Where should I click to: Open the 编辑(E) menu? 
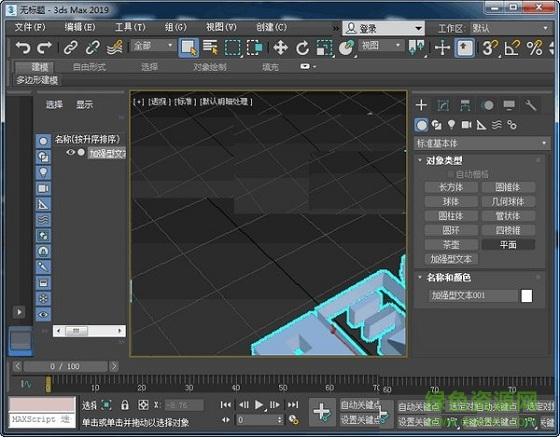pos(80,27)
